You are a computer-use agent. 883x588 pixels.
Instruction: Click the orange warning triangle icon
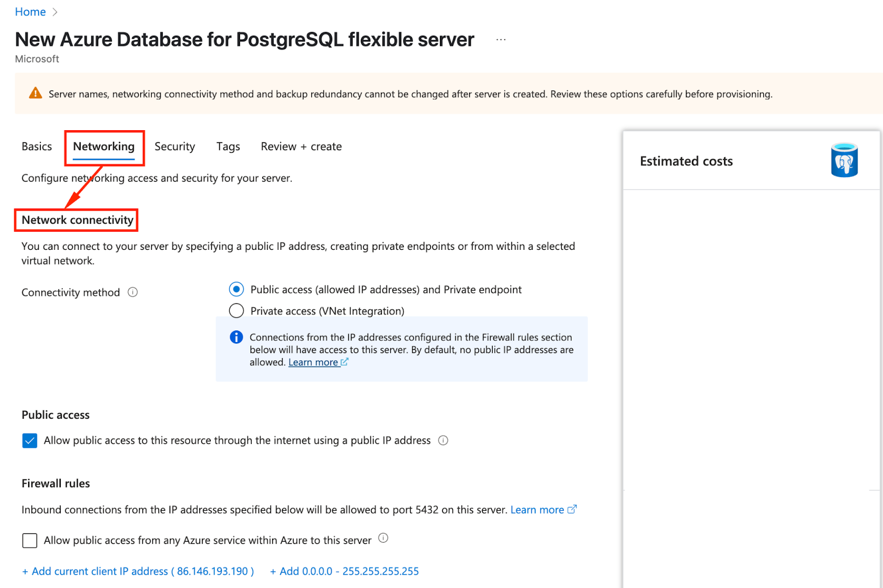point(35,93)
